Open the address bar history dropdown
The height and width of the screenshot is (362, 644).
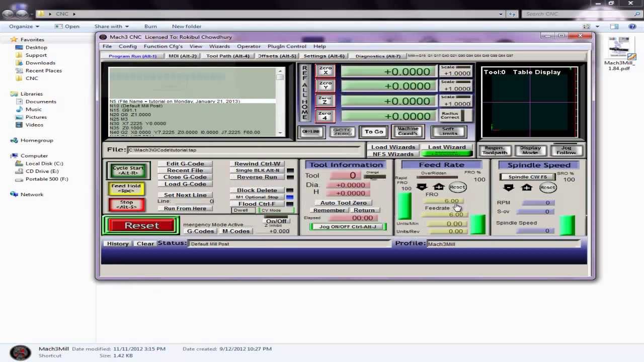point(500,14)
